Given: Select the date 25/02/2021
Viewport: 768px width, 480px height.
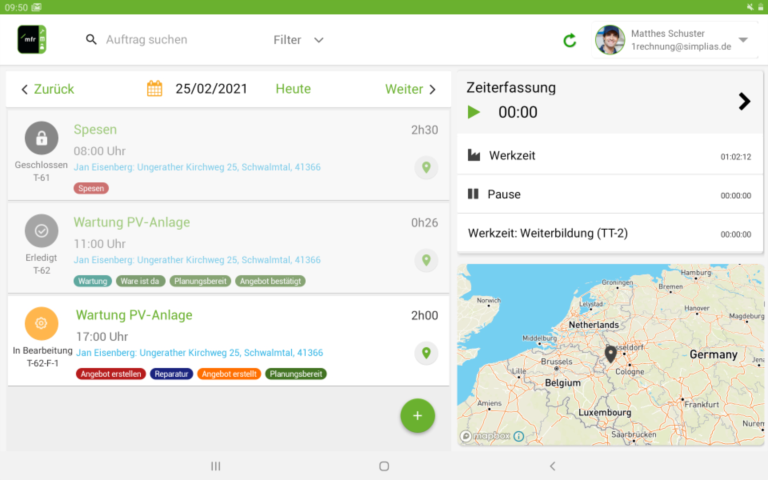Looking at the screenshot, I should [x=211, y=89].
